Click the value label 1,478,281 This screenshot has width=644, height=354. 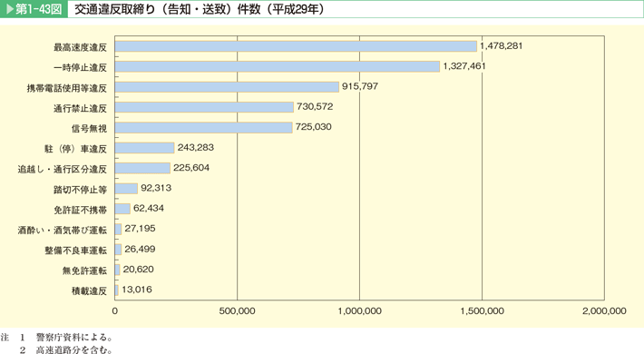[x=501, y=45]
